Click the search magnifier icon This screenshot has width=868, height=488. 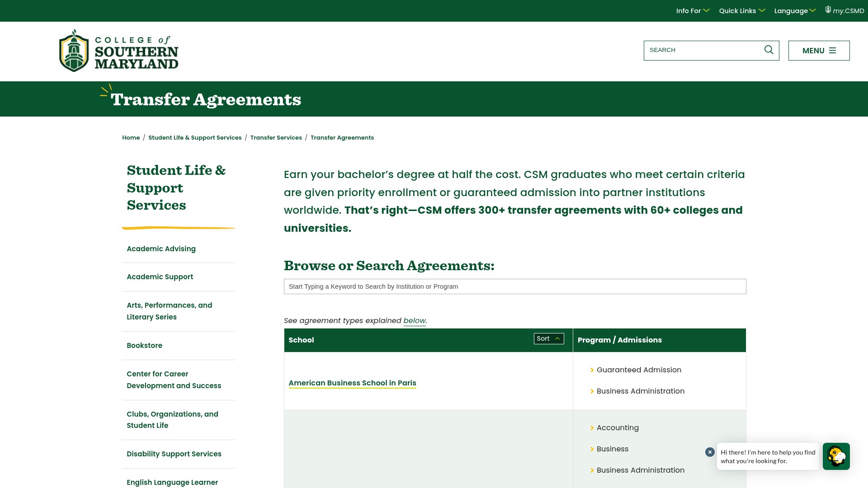click(769, 50)
